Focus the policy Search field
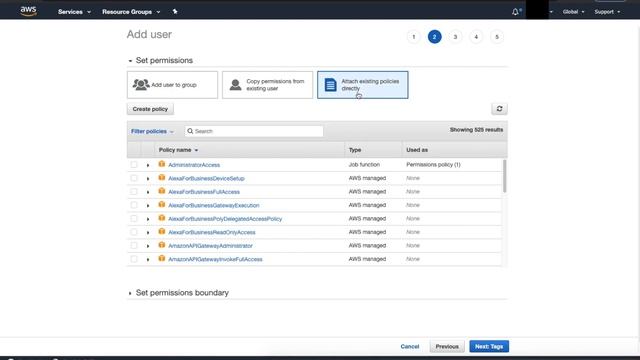 click(x=254, y=131)
